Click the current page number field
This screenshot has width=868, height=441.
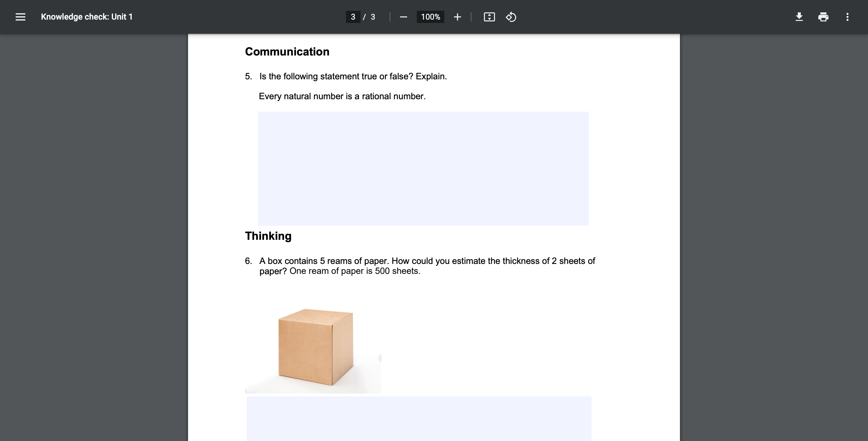click(353, 17)
